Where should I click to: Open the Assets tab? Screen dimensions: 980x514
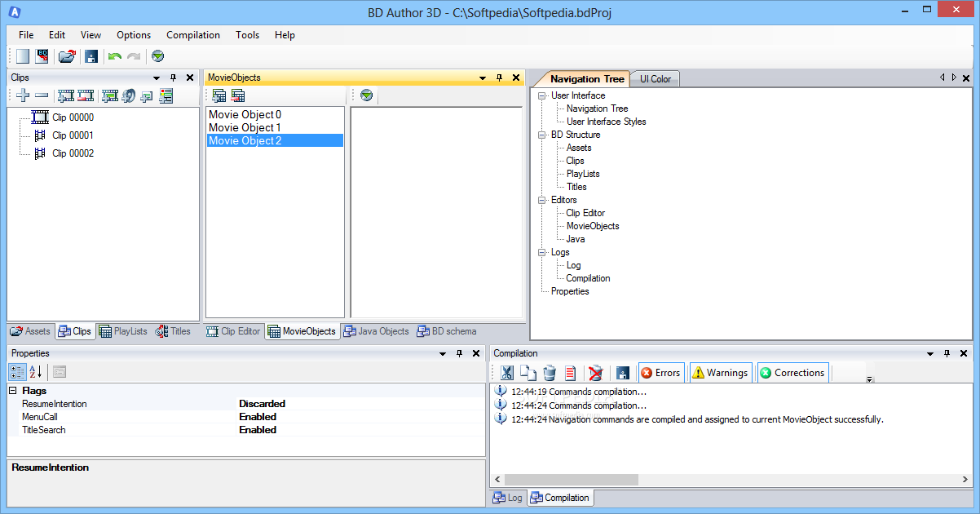tap(30, 331)
